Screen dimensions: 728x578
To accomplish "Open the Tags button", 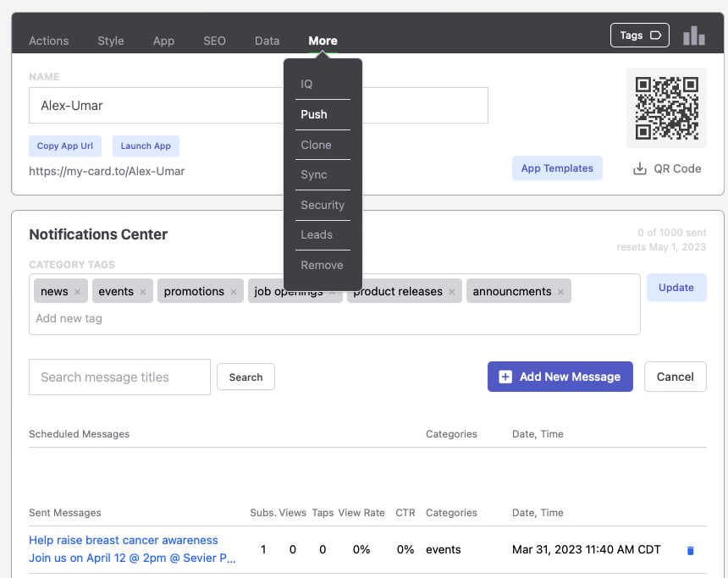I will [x=639, y=36].
